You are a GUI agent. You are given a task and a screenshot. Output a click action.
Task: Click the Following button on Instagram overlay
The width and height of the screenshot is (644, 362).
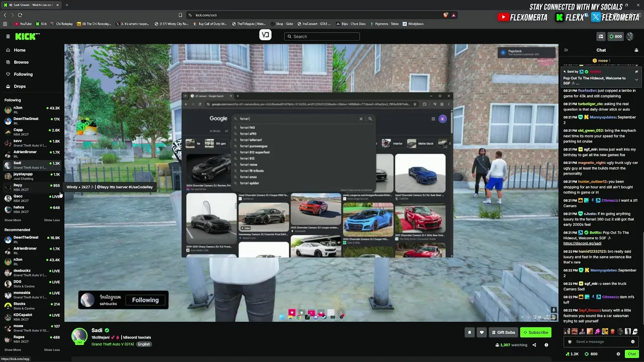coord(145,300)
